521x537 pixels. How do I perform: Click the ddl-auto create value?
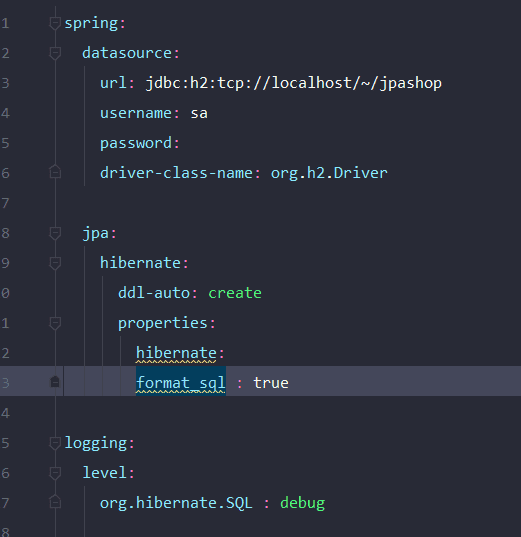(x=235, y=293)
